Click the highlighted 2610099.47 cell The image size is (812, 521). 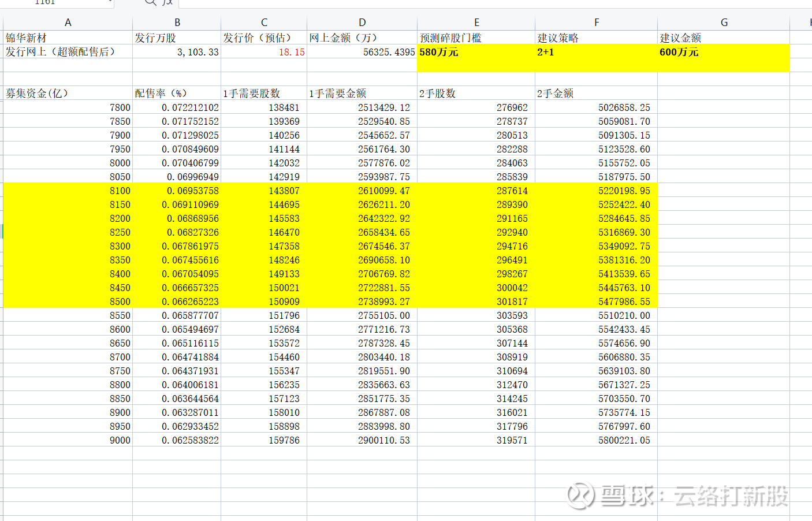point(362,190)
